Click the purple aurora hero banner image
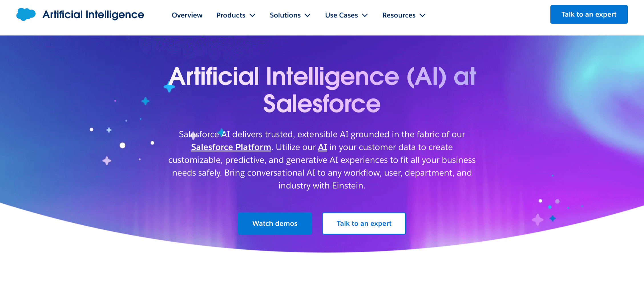Screen dimensions: 644x296 click(x=542, y=114)
